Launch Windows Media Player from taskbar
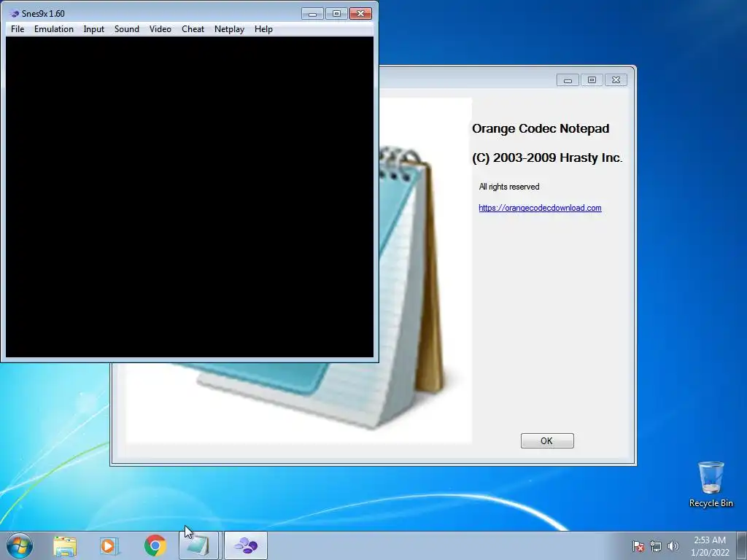 click(109, 545)
